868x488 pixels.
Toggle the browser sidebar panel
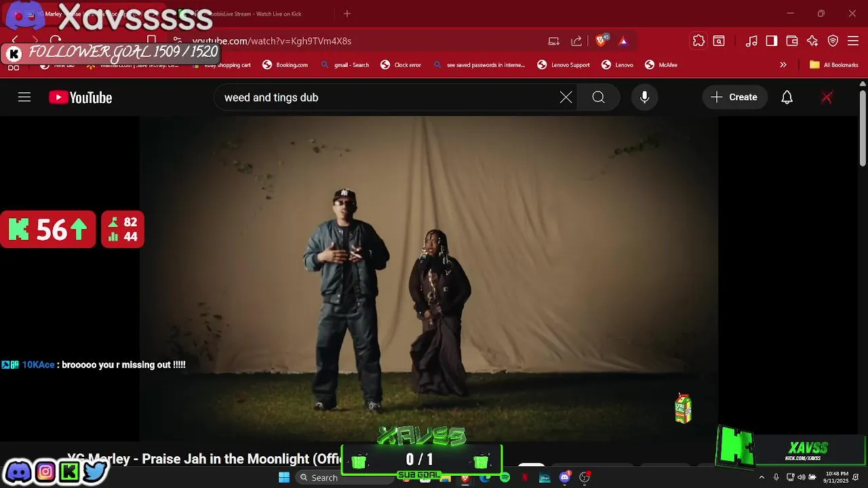coord(772,41)
